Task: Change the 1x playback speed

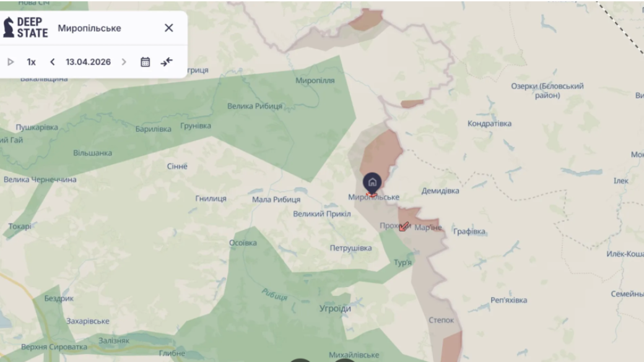Action: (31, 62)
